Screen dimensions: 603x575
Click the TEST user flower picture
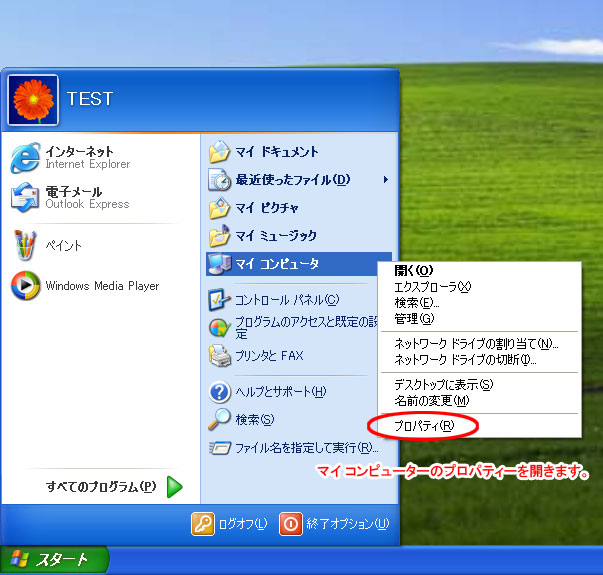click(33, 100)
